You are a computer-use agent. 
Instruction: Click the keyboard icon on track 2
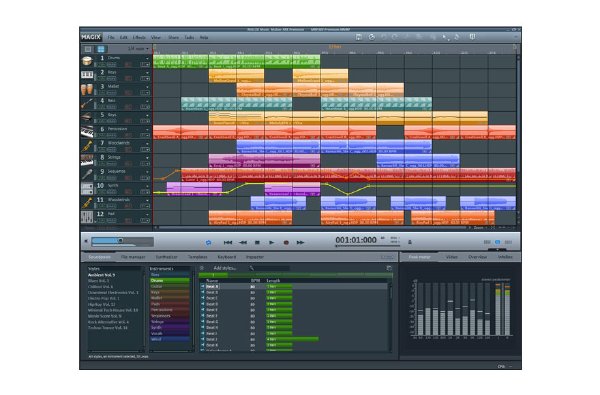87,75
